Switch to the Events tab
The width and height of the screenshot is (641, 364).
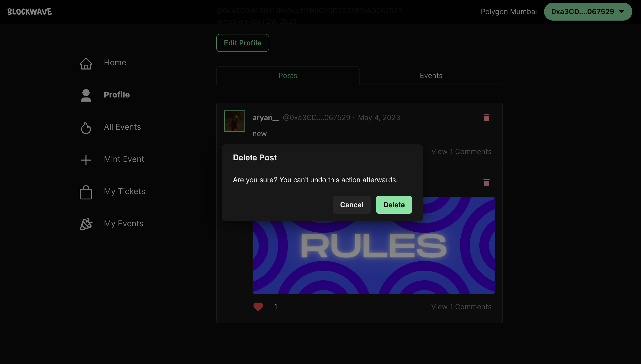click(431, 76)
